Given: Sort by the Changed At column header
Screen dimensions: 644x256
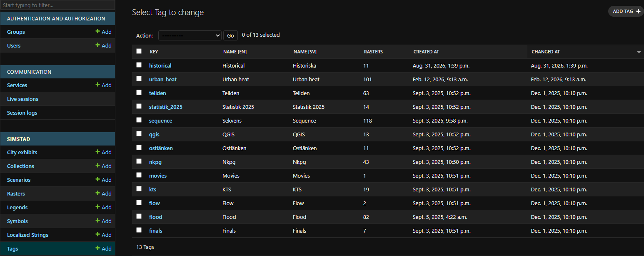Looking at the screenshot, I should tap(546, 52).
